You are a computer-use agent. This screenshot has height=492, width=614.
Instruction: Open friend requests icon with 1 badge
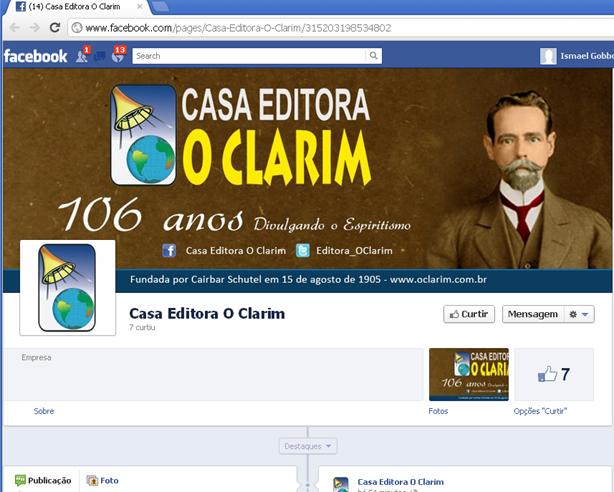pos(83,55)
